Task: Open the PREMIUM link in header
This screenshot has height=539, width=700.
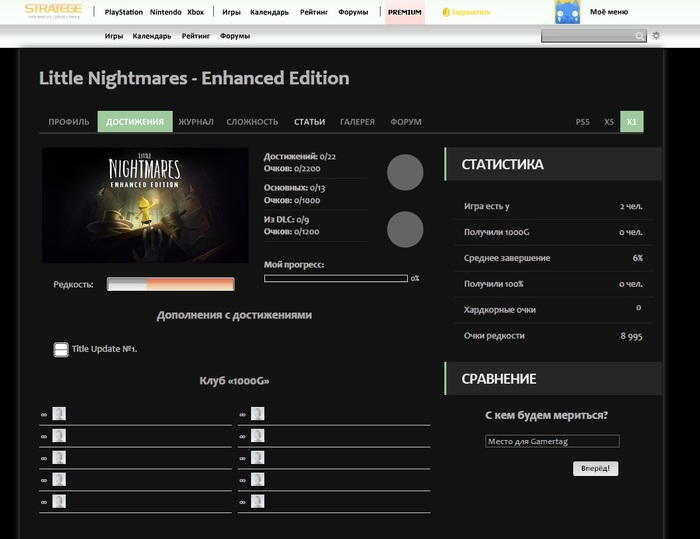Action: coord(405,12)
